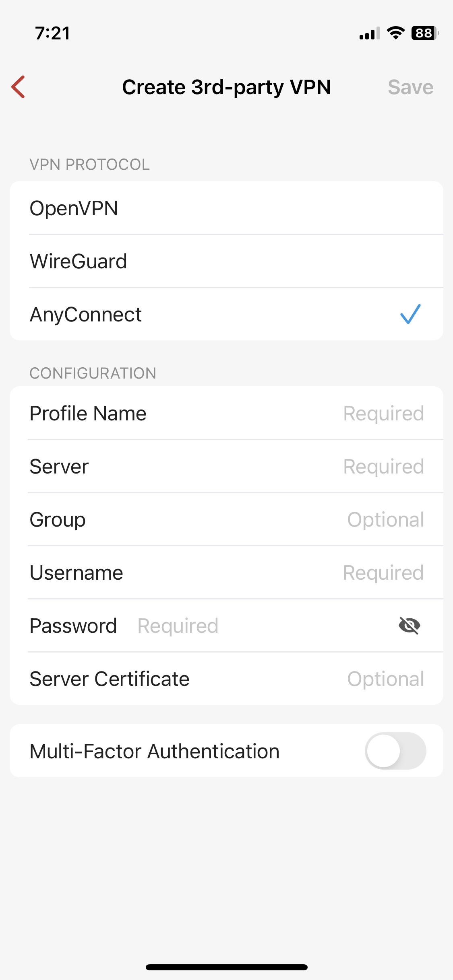Image resolution: width=453 pixels, height=980 pixels.
Task: Focus the Username input
Action: pyautogui.click(x=226, y=572)
